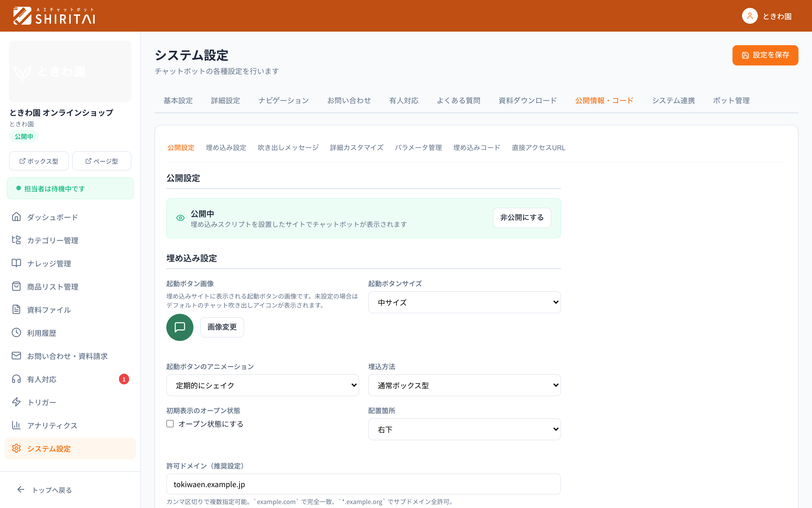Viewport: 812px width, 508px height.
Task: Select パラメータ管理 sub-tab
Action: tap(418, 148)
